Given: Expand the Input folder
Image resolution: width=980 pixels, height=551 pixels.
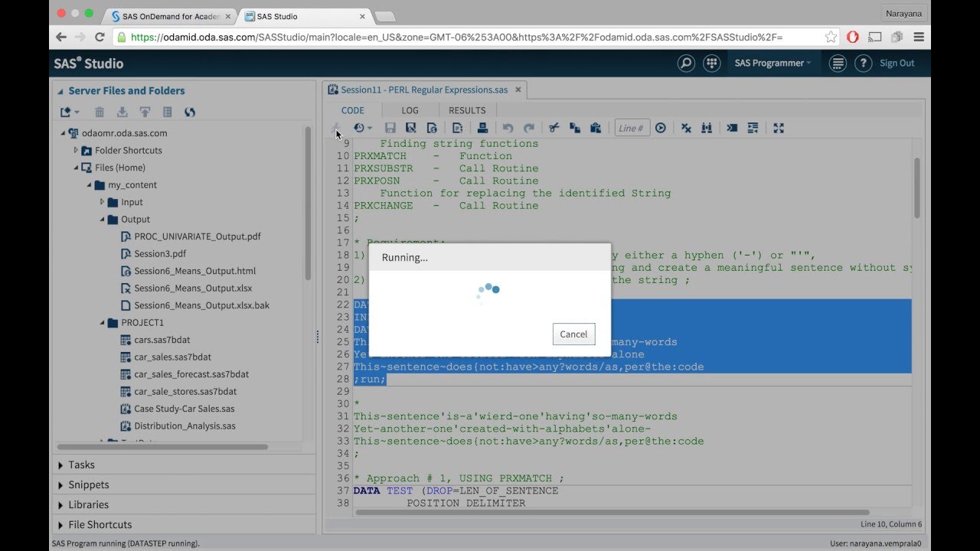Looking at the screenshot, I should coord(102,202).
